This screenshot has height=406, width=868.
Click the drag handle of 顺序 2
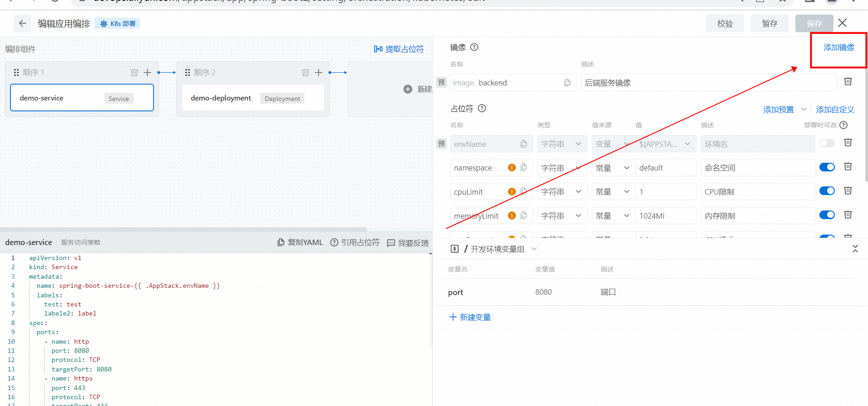(x=188, y=72)
